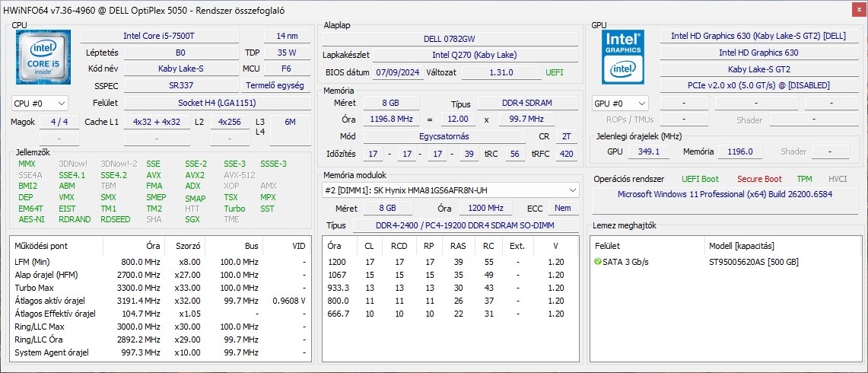868x373 pixels.
Task: Select the ST95005620AS [500 GB] drive row
Action: (726, 262)
